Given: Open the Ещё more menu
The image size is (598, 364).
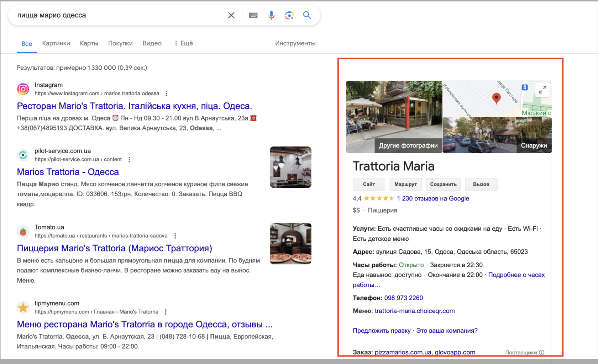Looking at the screenshot, I should pos(184,43).
